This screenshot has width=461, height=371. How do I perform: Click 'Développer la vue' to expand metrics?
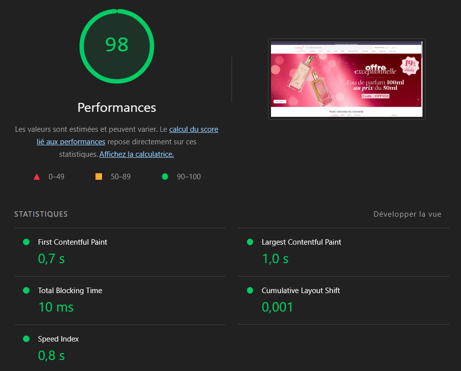coord(407,214)
